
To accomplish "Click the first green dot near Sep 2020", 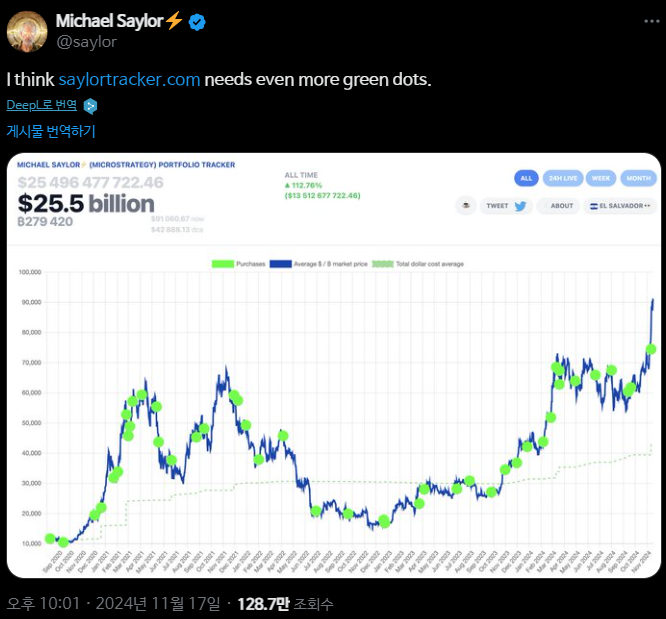I will point(50,539).
